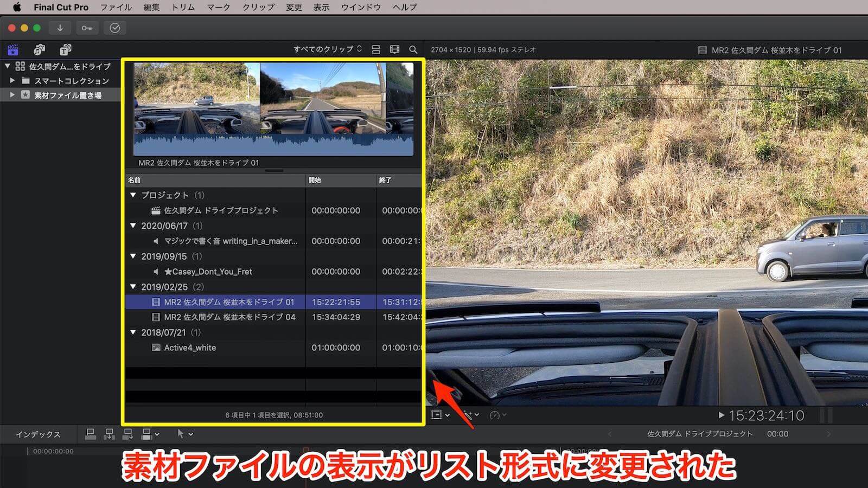Screen dimensions: 868x488
Task: Toggle filmstrip/list view button in browser
Action: point(376,49)
